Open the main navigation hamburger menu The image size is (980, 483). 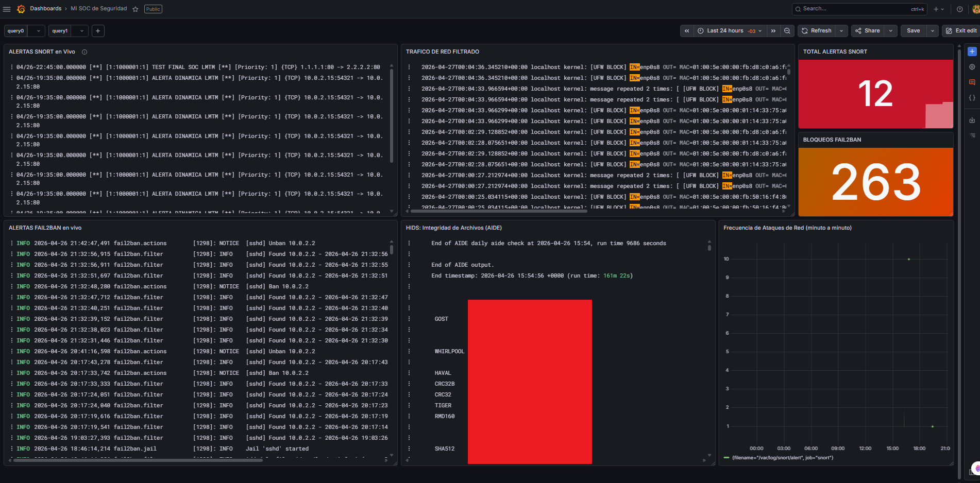[x=7, y=9]
